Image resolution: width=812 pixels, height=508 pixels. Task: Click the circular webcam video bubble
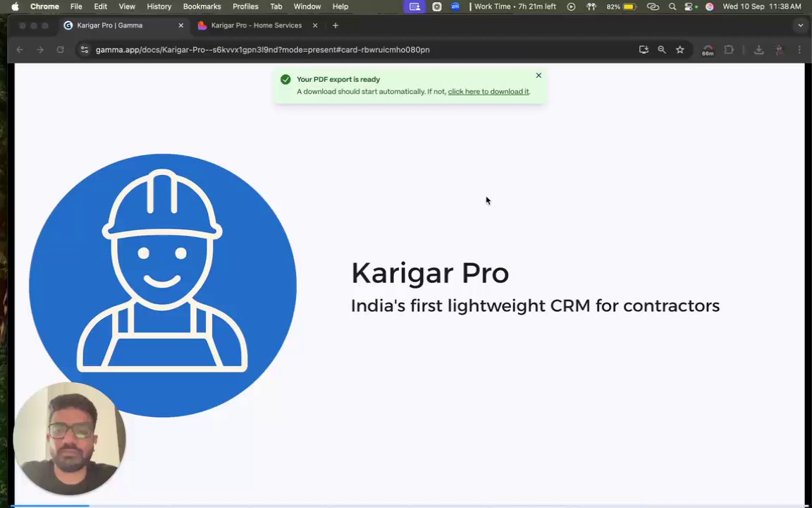coord(69,439)
